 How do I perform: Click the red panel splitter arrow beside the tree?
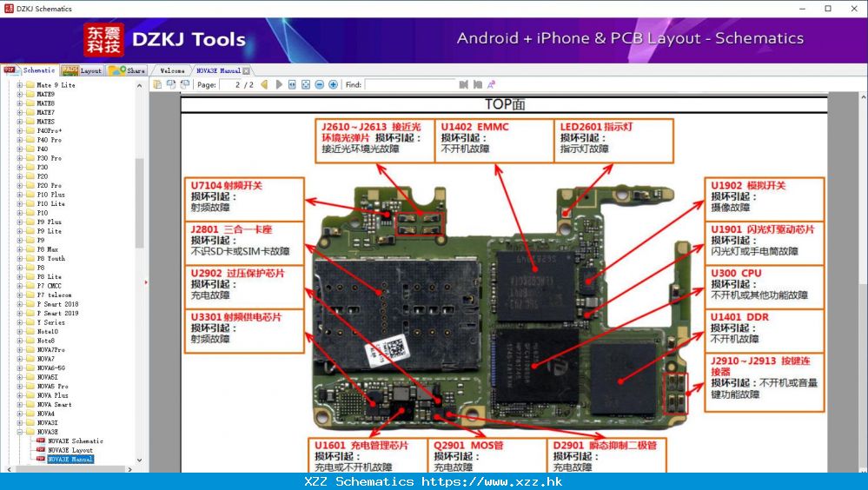point(146,282)
